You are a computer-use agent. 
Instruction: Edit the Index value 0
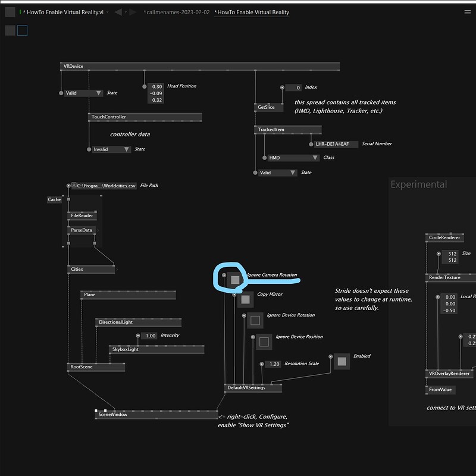293,87
